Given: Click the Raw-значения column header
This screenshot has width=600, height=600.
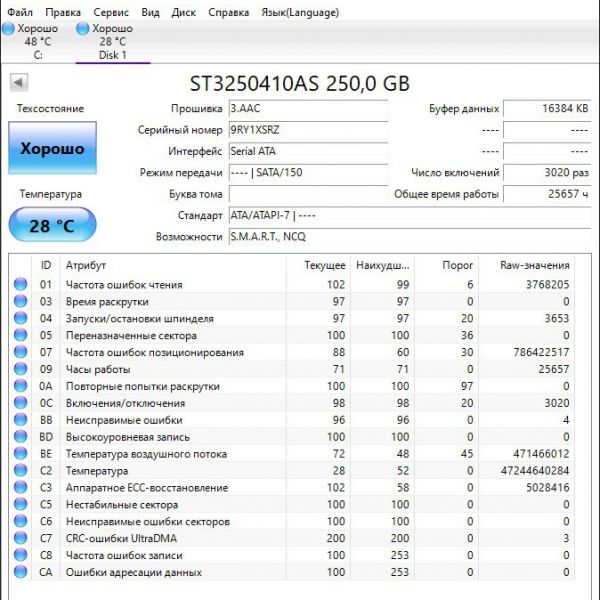Looking at the screenshot, I should (527, 265).
